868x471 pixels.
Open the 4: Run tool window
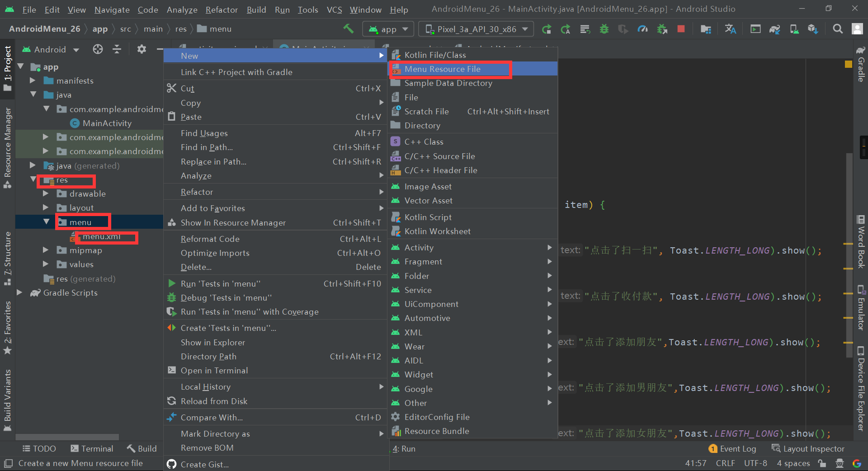404,449
